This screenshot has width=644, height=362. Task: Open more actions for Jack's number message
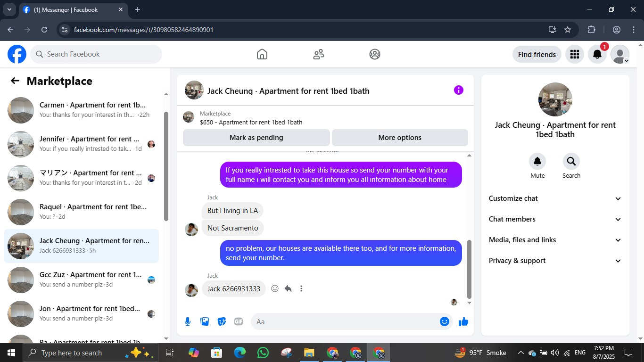pyautogui.click(x=301, y=288)
